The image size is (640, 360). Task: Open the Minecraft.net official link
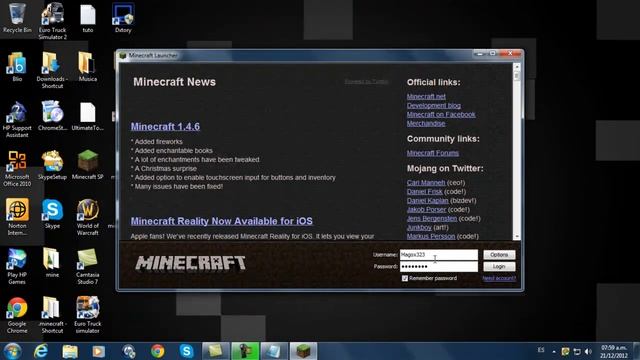coord(426,96)
